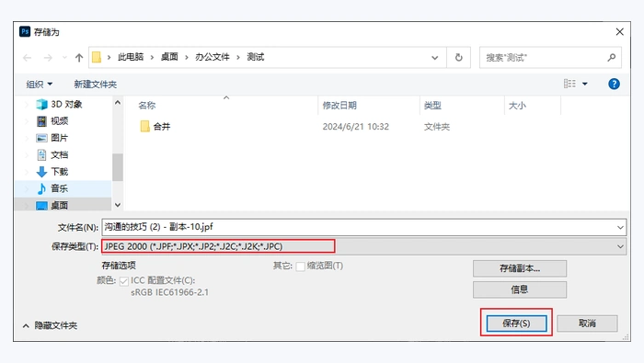Select 办公文件 in the address path
Screen dimensions: 644x363
coord(213,57)
